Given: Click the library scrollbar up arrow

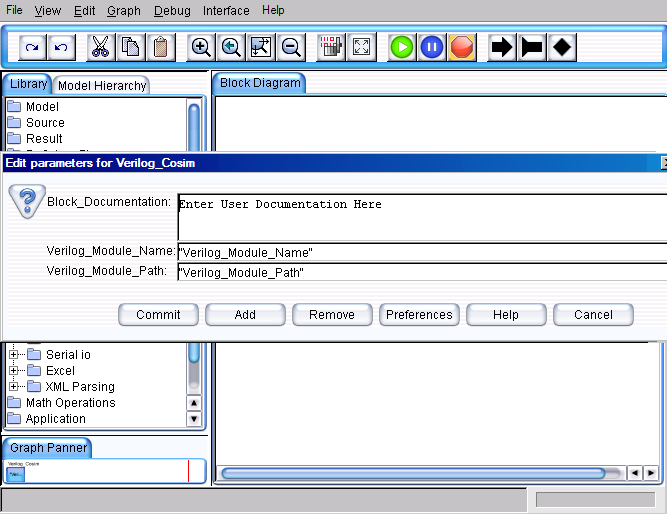Looking at the screenshot, I should (x=194, y=403).
